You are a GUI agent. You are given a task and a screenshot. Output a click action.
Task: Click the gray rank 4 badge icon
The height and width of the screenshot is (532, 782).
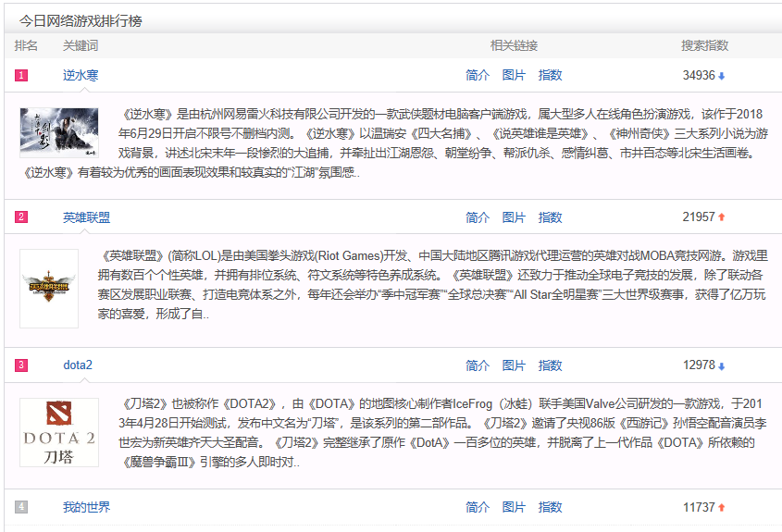(x=21, y=507)
